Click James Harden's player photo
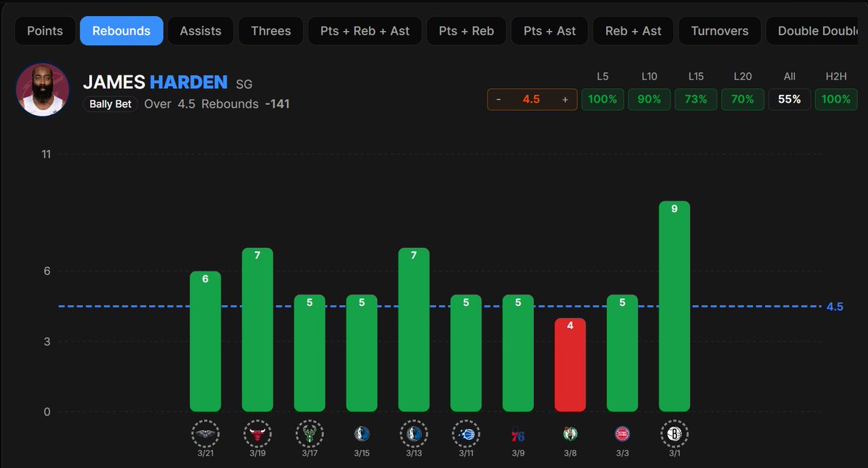 [x=43, y=90]
